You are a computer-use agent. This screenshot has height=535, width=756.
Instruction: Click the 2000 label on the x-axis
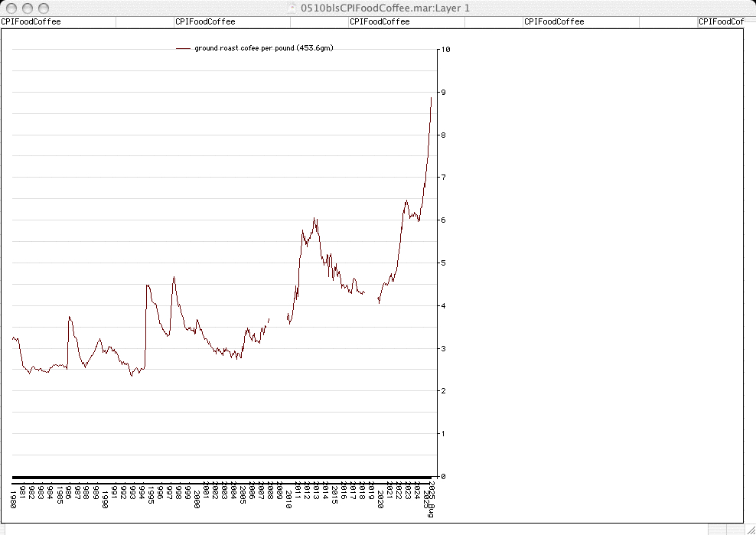coord(197,501)
